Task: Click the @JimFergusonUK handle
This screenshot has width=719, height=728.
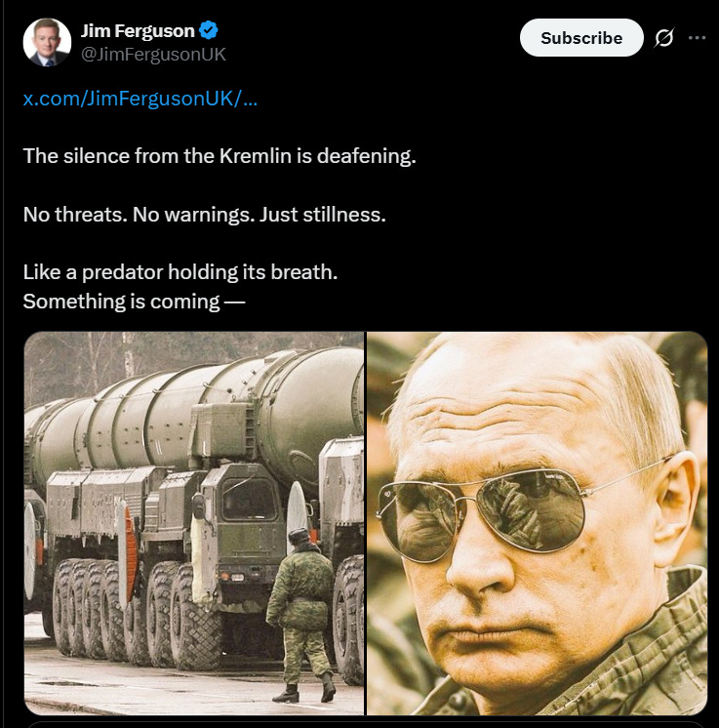Action: (153, 55)
